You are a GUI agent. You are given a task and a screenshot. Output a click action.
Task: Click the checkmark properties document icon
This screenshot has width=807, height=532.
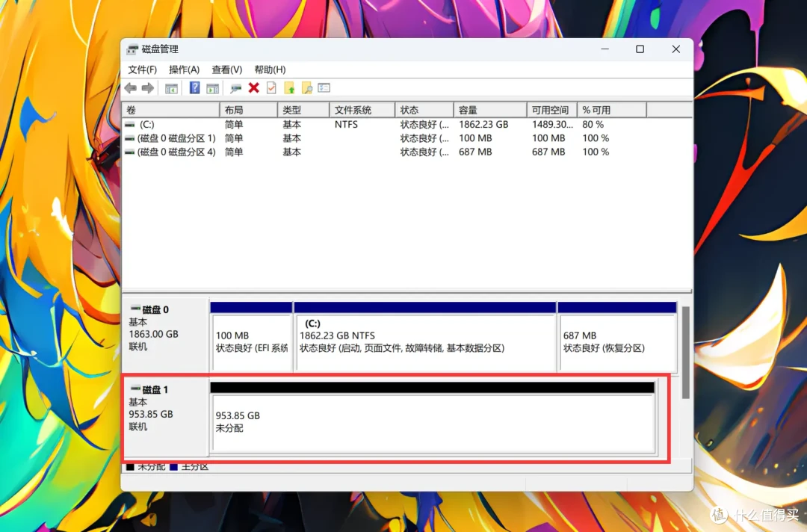(271, 88)
